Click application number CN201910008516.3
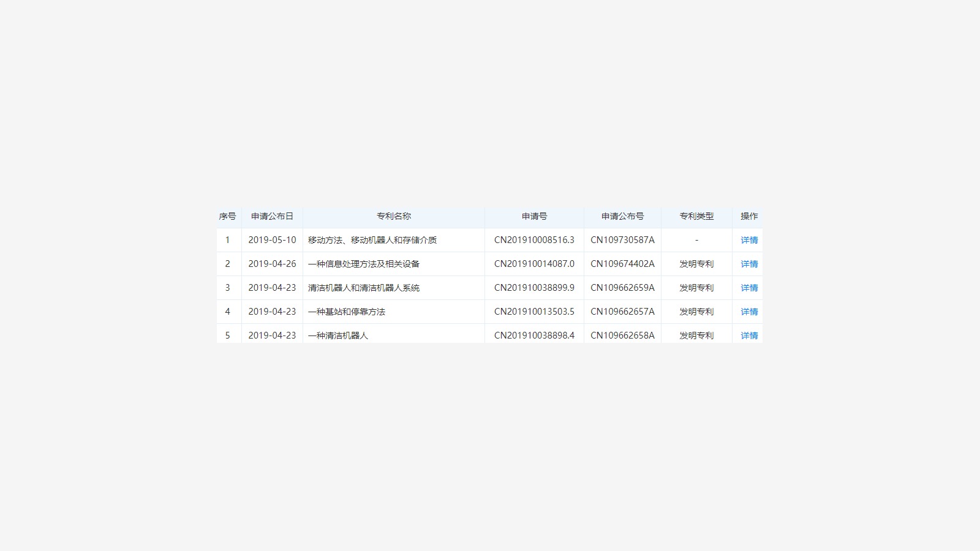Image resolution: width=980 pixels, height=551 pixels. (x=534, y=240)
